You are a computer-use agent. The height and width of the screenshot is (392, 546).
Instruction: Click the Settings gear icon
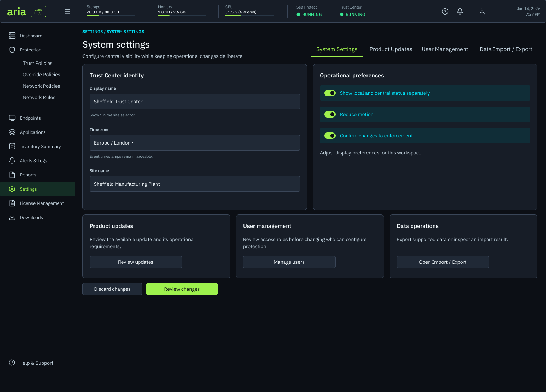coord(12,189)
